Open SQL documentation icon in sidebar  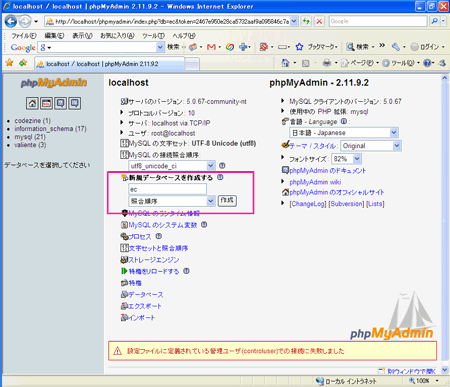[75, 103]
